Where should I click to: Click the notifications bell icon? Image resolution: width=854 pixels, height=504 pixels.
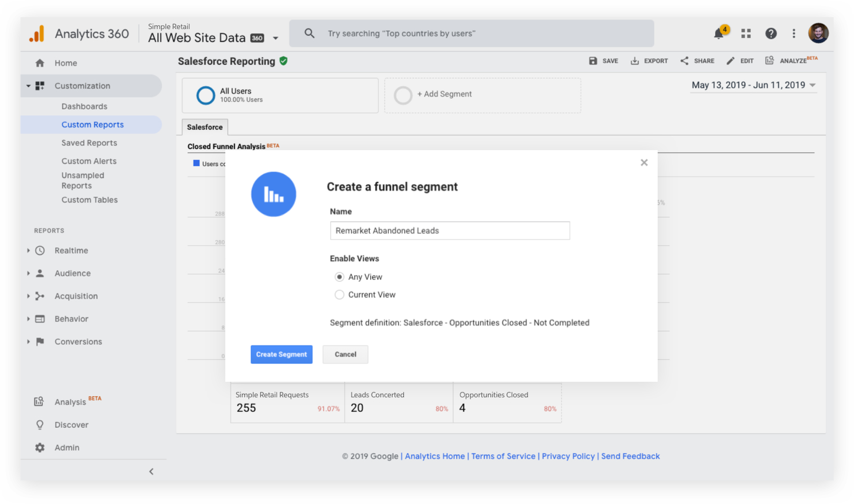(x=719, y=34)
